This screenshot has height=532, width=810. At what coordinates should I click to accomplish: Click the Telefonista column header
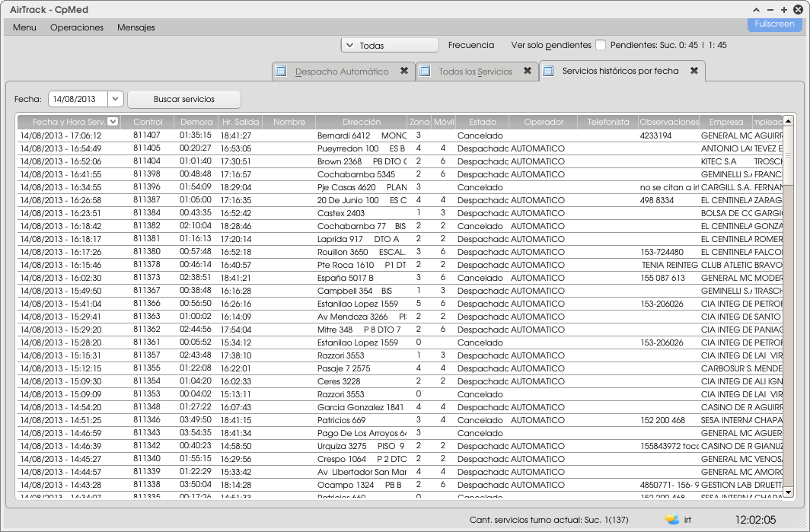608,122
